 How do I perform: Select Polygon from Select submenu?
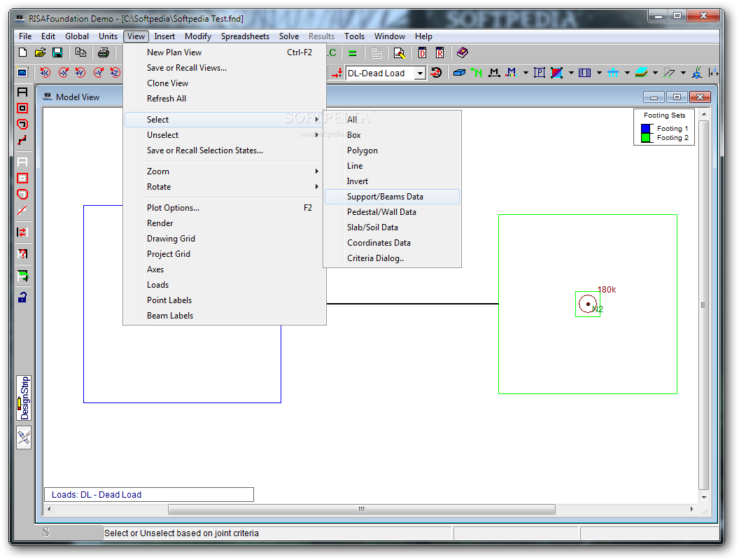pyautogui.click(x=392, y=150)
